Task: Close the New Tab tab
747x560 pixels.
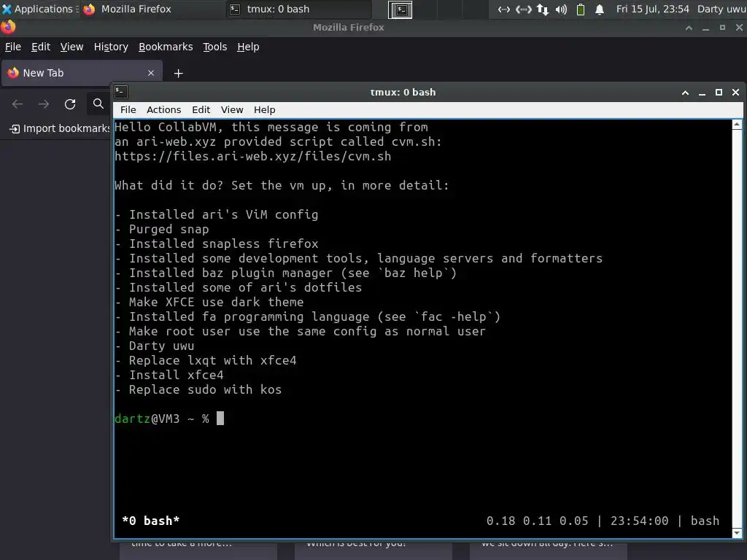Action: pos(151,73)
